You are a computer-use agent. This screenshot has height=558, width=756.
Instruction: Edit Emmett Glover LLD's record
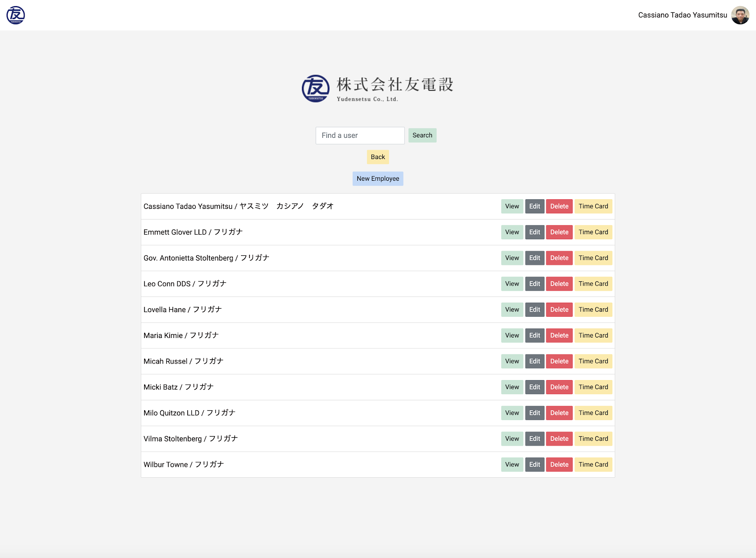click(535, 232)
